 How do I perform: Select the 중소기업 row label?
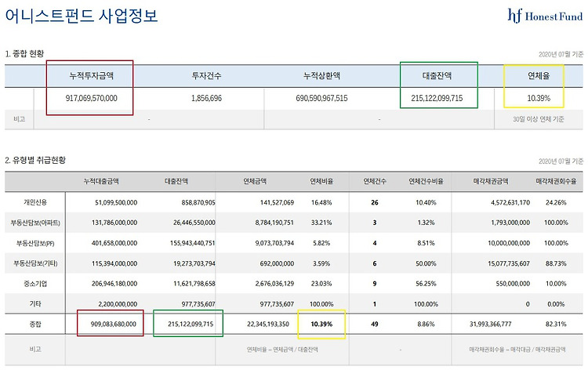pyautogui.click(x=35, y=284)
